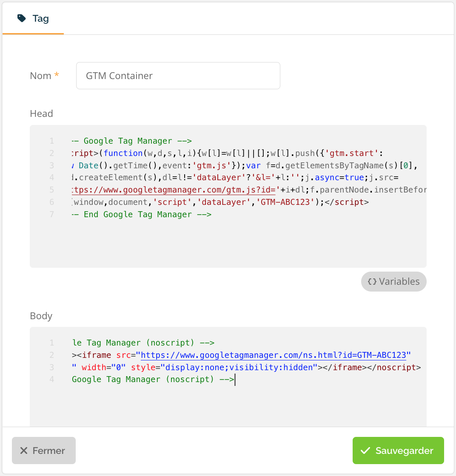Click the X icon on the Fermer button
This screenshot has width=456, height=476.
(x=24, y=450)
